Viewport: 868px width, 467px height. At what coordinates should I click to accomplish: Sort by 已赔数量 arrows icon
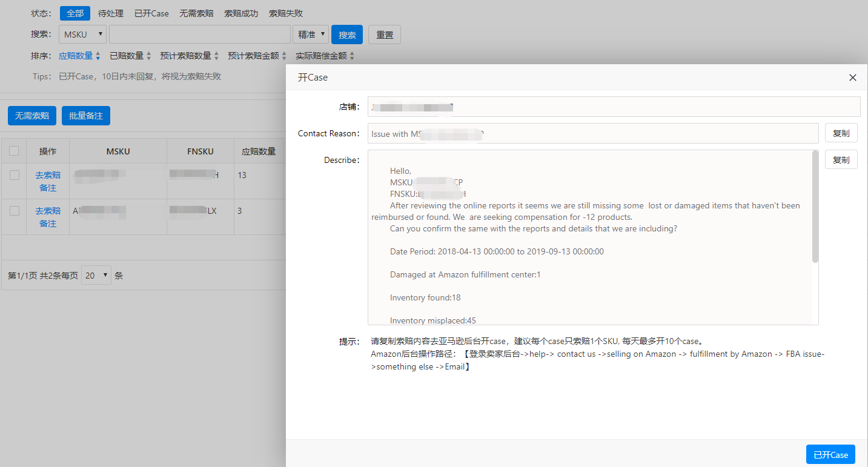149,56
